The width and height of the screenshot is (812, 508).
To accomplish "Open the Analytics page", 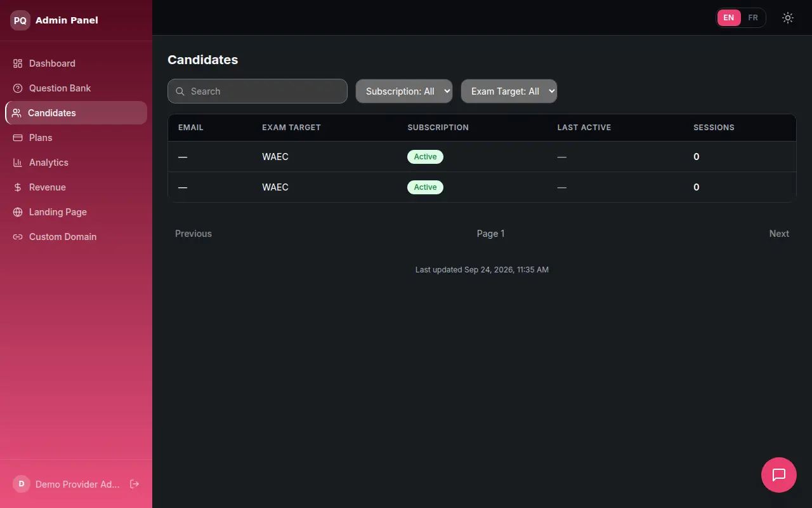I will [76, 163].
